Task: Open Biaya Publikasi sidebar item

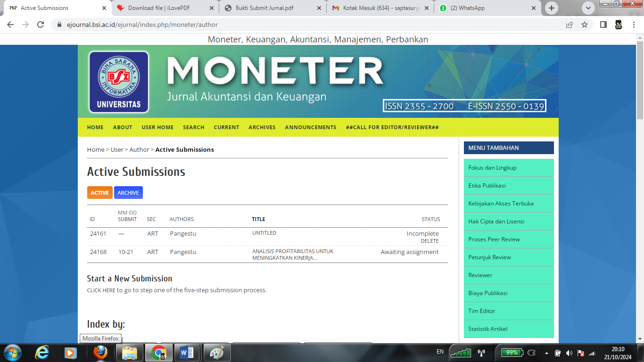Action: click(509, 293)
